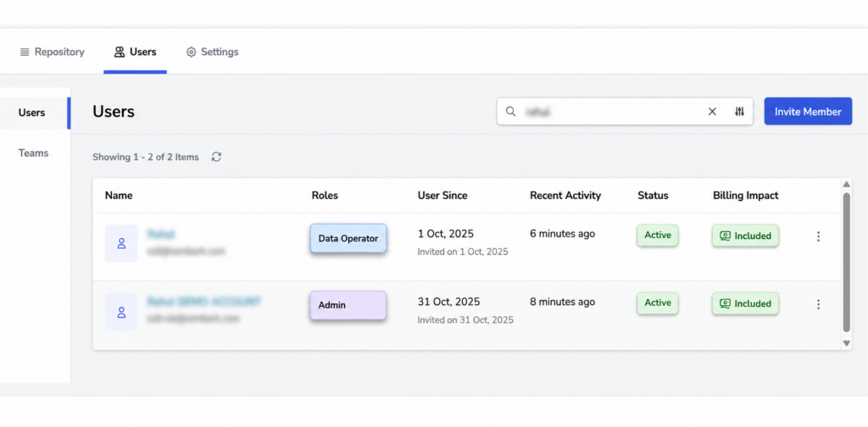Click the avatar icon of Data Operator user
Viewport: 868px width, 427px height.
point(121,243)
